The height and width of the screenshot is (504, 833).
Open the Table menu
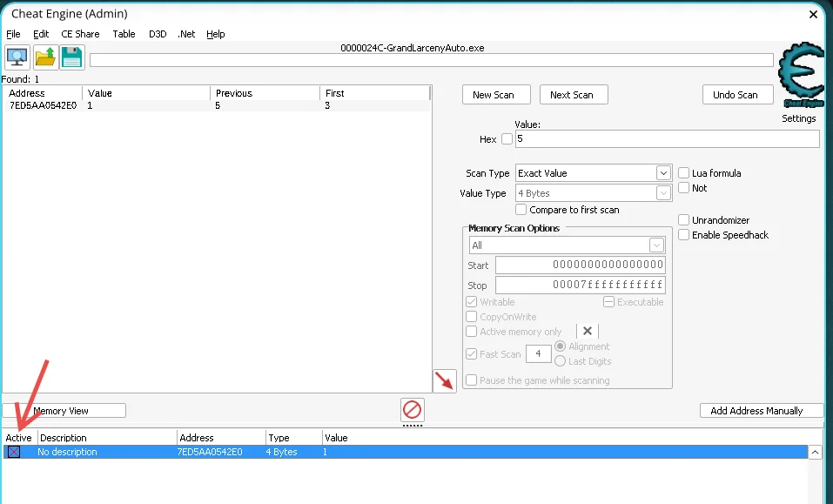point(124,34)
